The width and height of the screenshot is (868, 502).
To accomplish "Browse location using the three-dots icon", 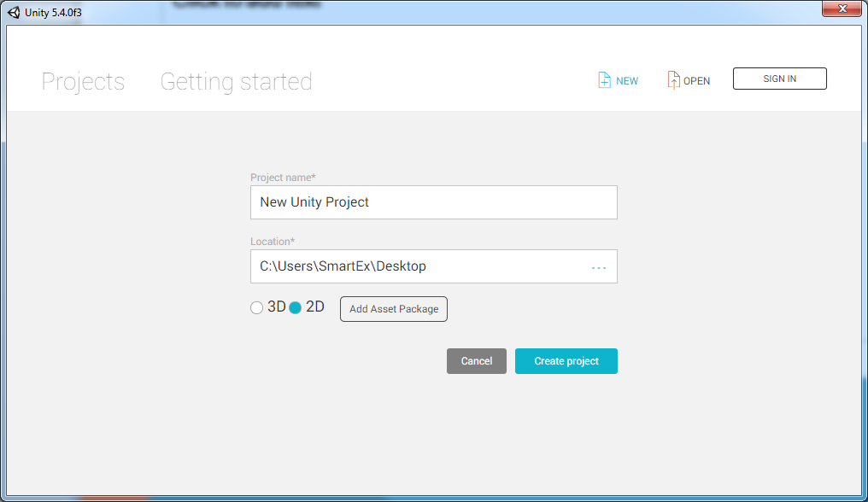I will coord(599,267).
